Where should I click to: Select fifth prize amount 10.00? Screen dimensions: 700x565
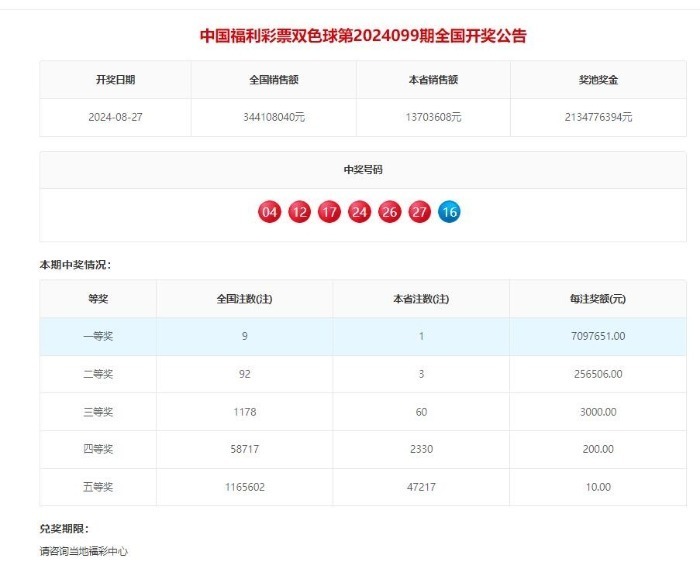point(598,487)
